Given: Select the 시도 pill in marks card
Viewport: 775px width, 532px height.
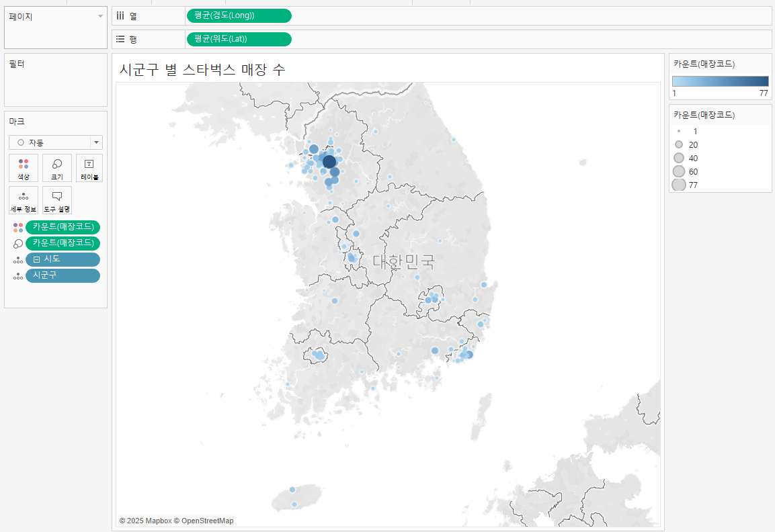Looking at the screenshot, I should coord(63,259).
